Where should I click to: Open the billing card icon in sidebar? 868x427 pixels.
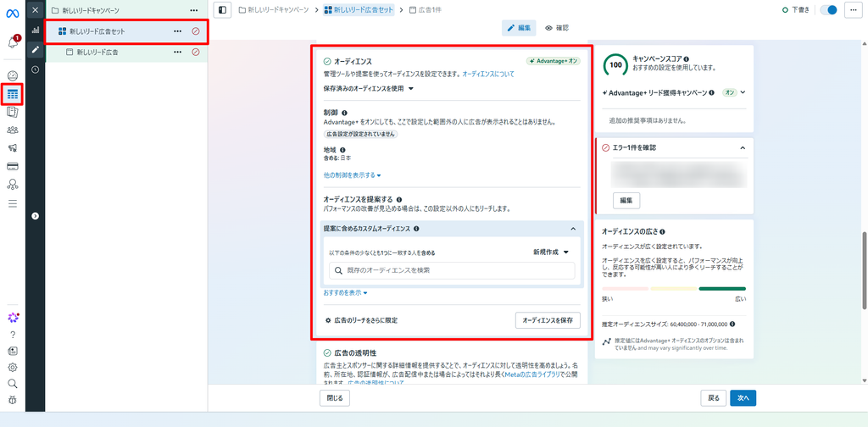click(x=13, y=166)
